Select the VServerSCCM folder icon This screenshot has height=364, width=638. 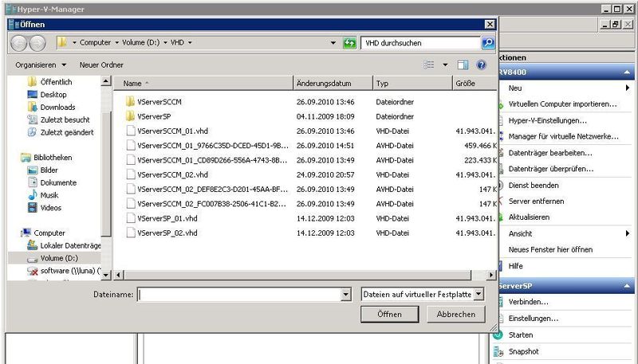[130, 102]
